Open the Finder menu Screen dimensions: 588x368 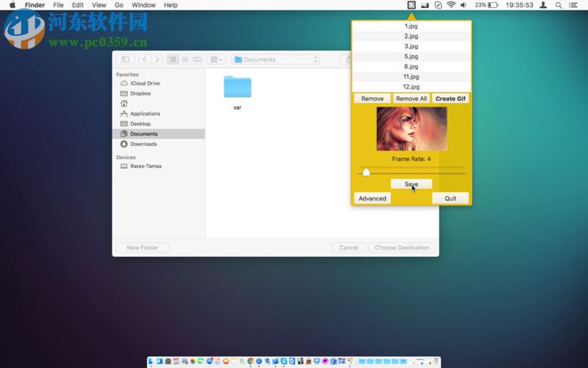[x=35, y=5]
